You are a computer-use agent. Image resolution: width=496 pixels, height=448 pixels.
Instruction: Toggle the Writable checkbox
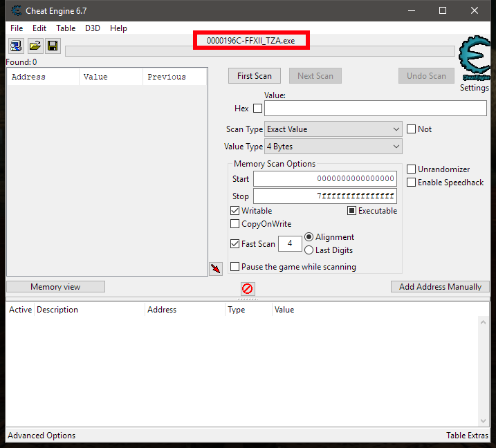pos(235,211)
